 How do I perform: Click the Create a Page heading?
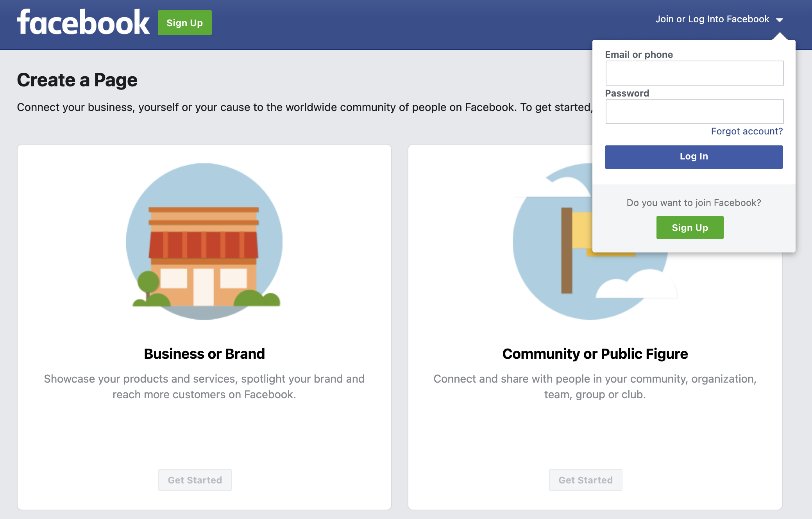click(77, 80)
